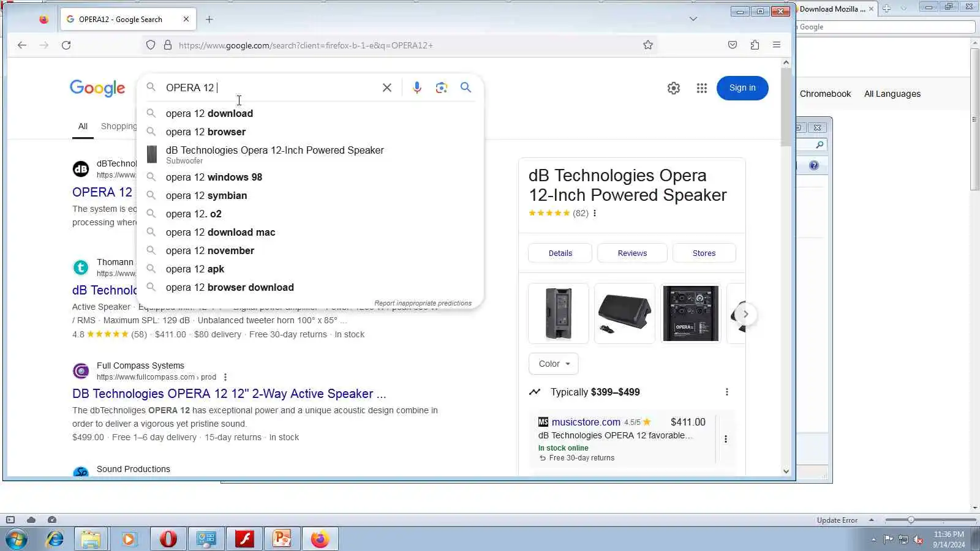
Task: Open a new tab in Firefox
Action: click(209, 19)
